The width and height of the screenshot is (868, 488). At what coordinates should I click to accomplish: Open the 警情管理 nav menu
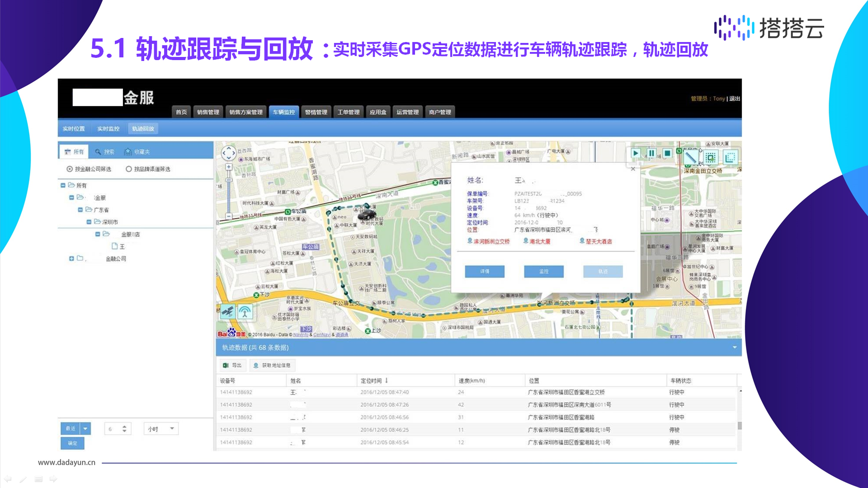tap(316, 112)
